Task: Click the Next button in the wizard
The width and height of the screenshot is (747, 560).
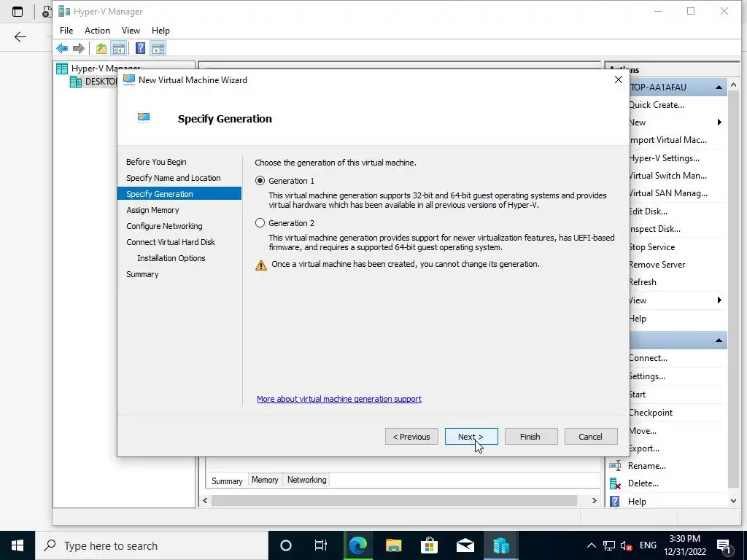Action: 471,437
